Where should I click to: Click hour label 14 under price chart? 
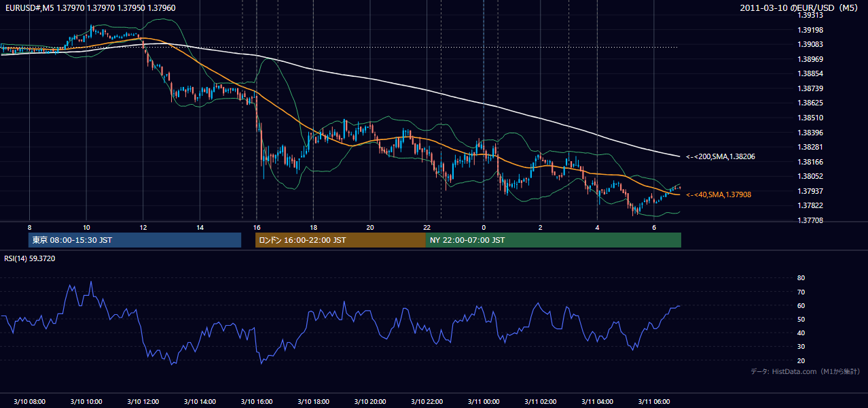(x=200, y=227)
